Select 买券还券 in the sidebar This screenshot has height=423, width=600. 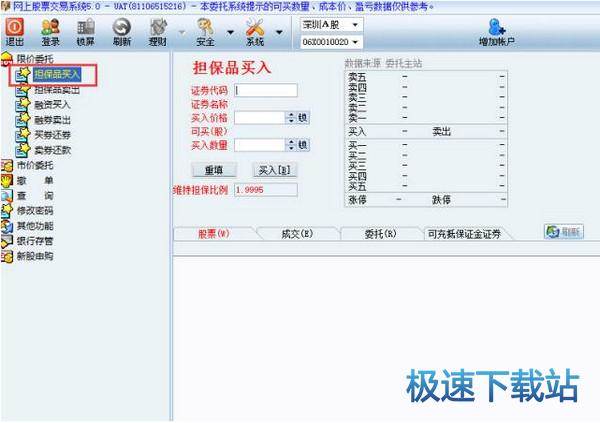point(52,135)
